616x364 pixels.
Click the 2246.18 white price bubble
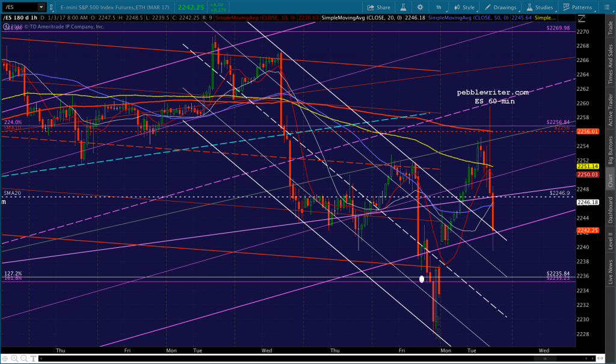[x=588, y=202]
